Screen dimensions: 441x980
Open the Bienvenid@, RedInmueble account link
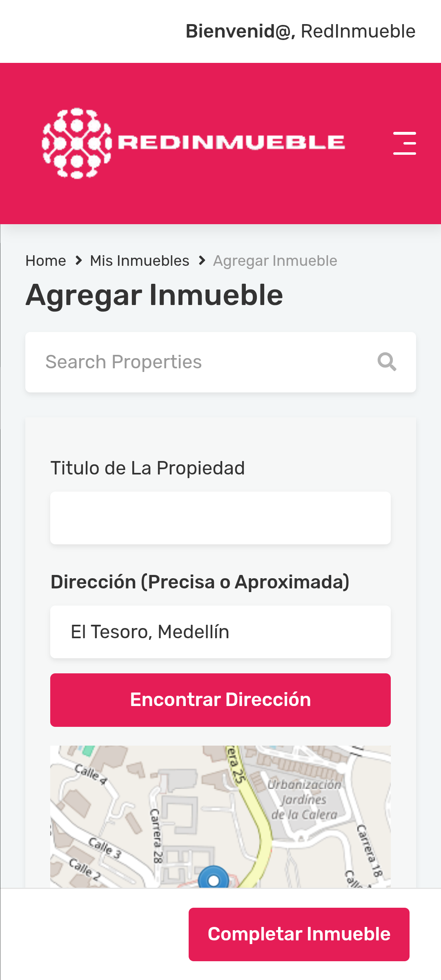coord(300,31)
